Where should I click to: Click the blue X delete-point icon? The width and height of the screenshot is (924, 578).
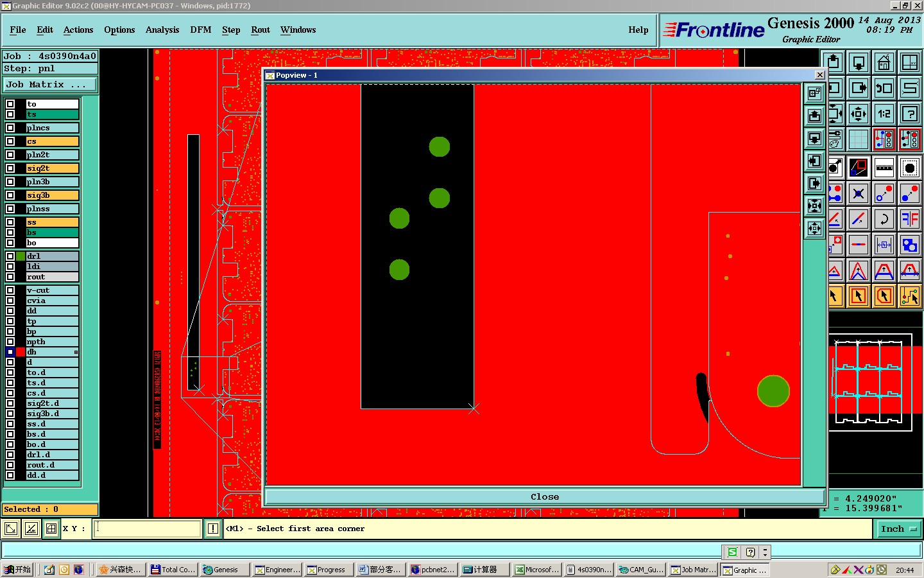[x=859, y=193]
